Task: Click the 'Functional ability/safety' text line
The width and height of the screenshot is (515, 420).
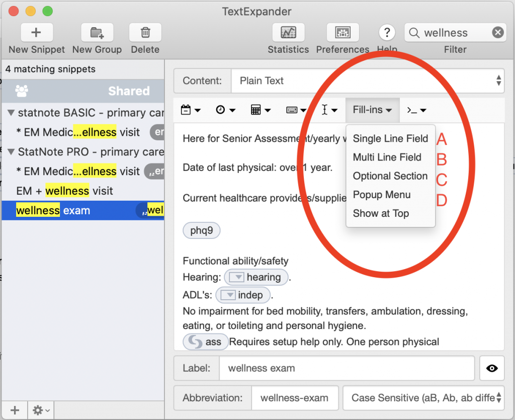Action: (x=235, y=261)
